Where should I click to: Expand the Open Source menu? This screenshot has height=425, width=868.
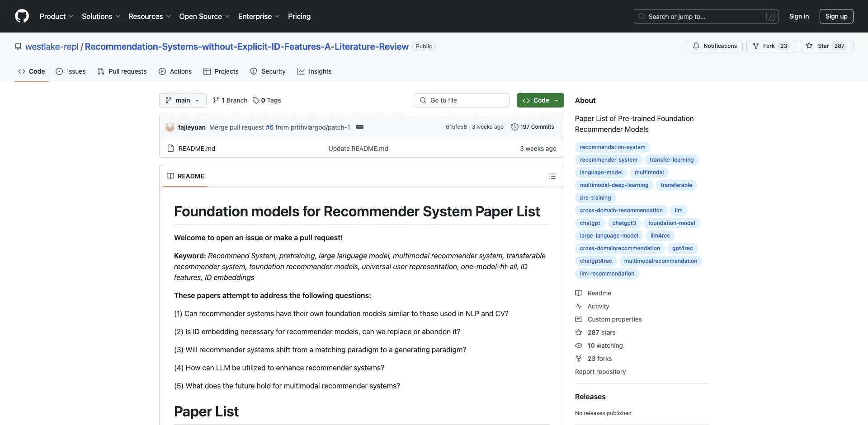(205, 16)
